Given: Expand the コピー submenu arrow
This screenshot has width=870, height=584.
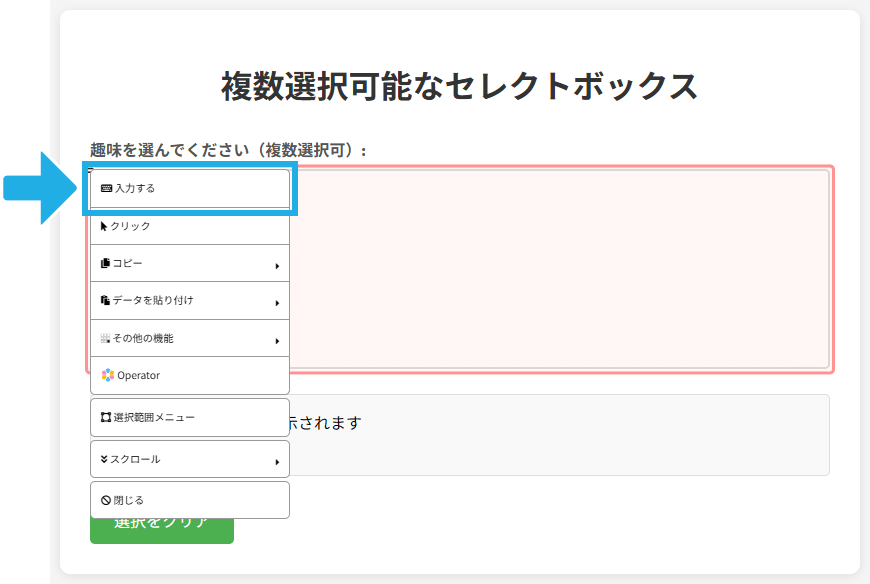Looking at the screenshot, I should (x=276, y=266).
